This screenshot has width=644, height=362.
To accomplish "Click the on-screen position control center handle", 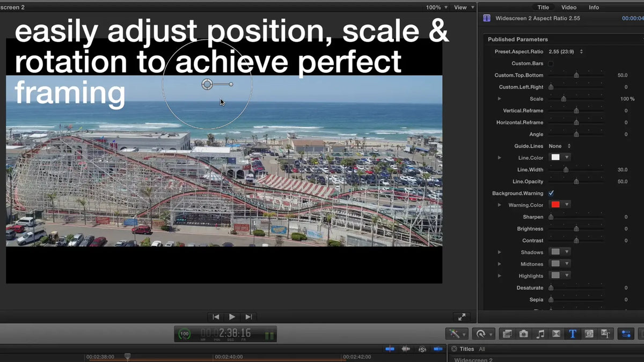I will (x=207, y=84).
